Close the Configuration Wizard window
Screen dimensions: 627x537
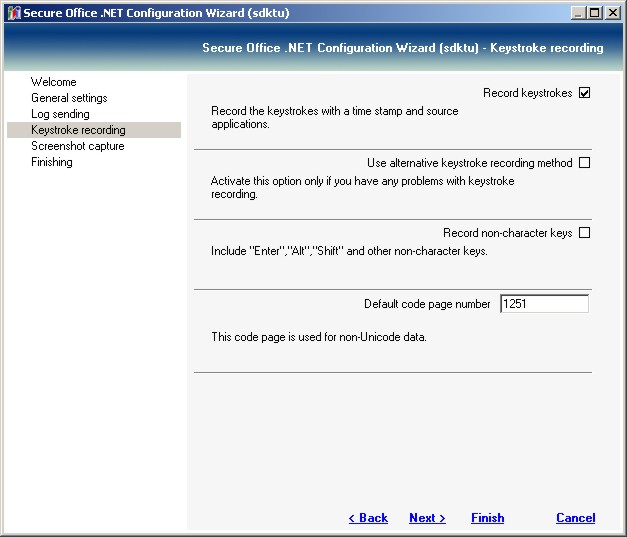coord(613,12)
